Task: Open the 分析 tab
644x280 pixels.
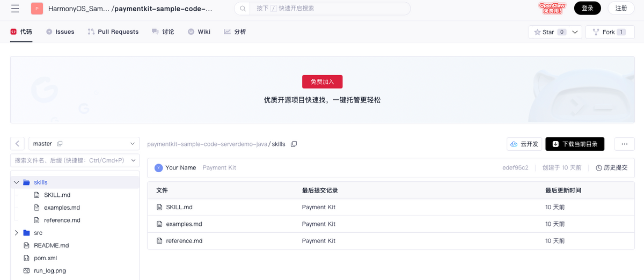Action: 235,32
